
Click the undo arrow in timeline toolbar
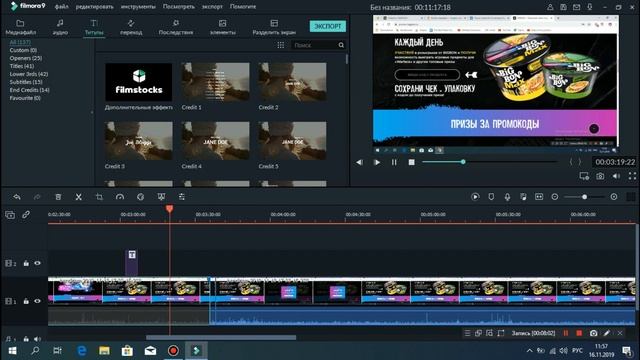(17, 197)
